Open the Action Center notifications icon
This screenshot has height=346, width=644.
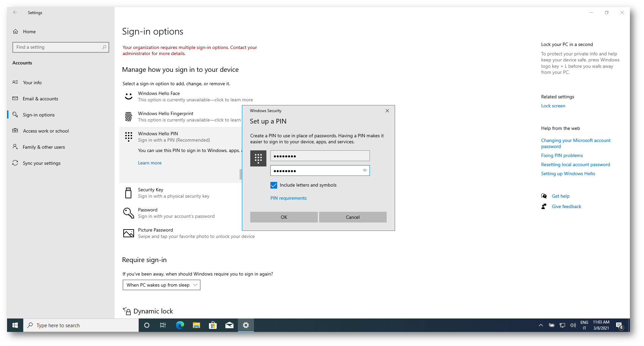(619, 325)
